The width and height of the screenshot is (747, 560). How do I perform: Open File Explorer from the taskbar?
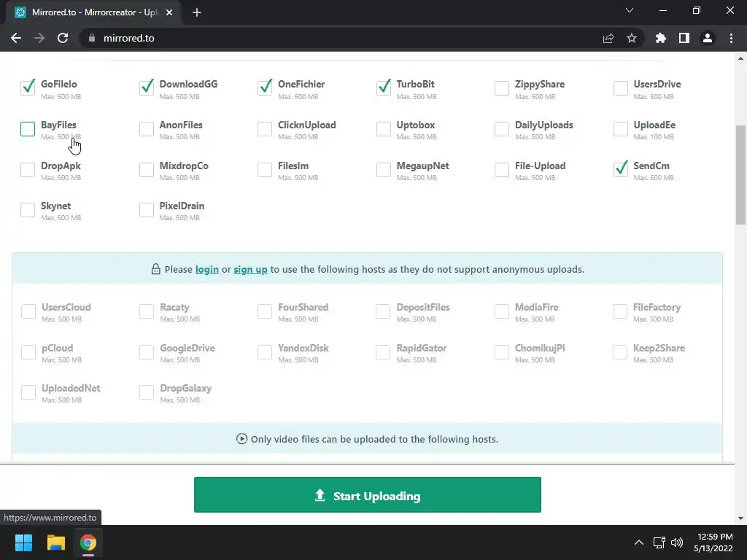tap(55, 542)
